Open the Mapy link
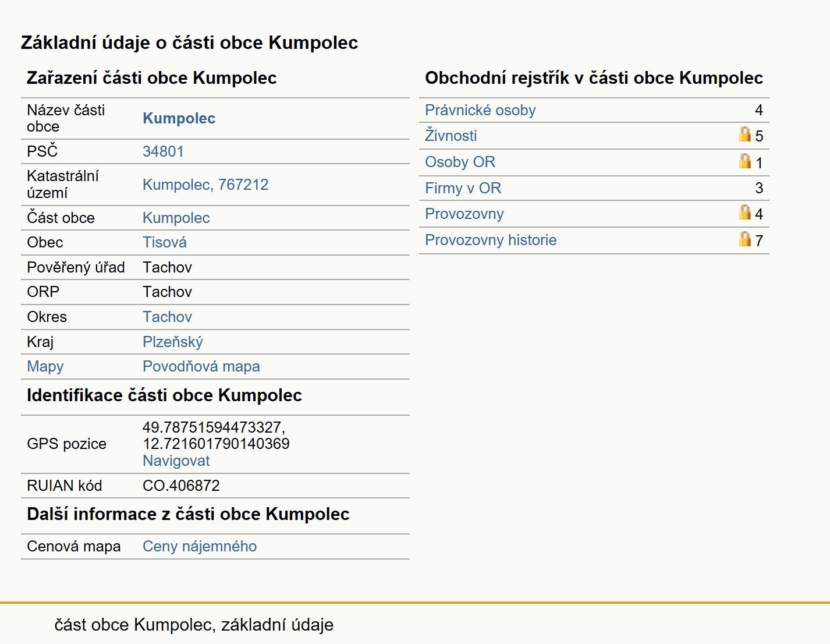The height and width of the screenshot is (644, 830). pos(45,366)
